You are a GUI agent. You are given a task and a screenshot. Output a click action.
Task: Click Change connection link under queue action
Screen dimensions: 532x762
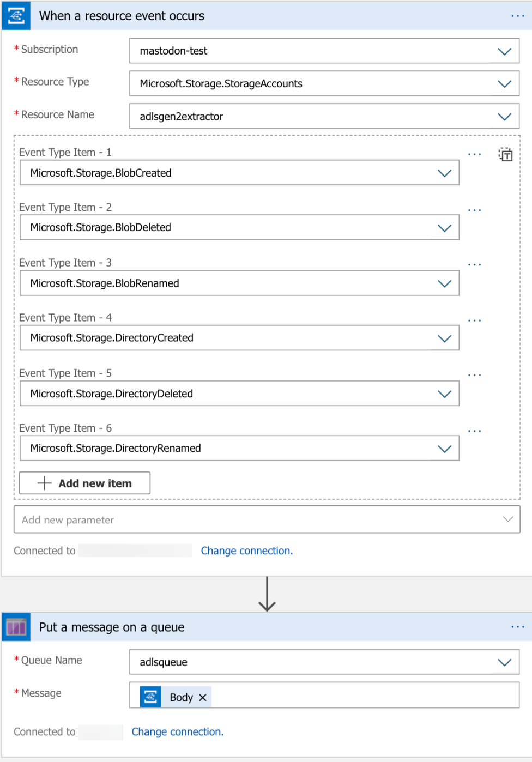point(177,731)
